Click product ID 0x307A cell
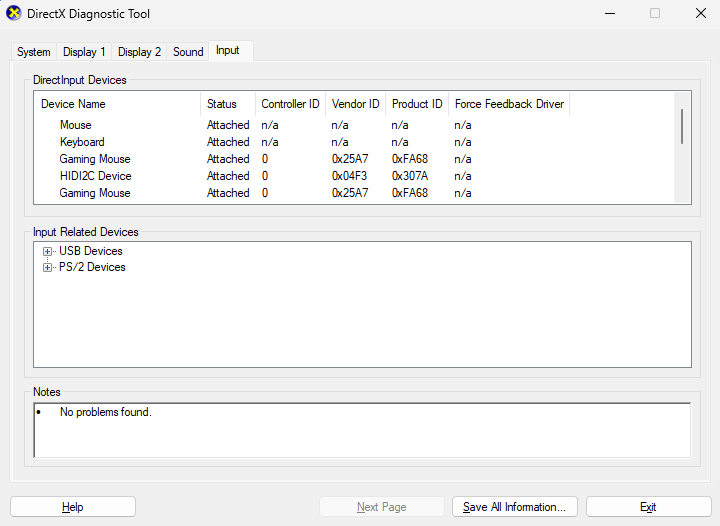Image resolution: width=720 pixels, height=526 pixels. pyautogui.click(x=410, y=176)
